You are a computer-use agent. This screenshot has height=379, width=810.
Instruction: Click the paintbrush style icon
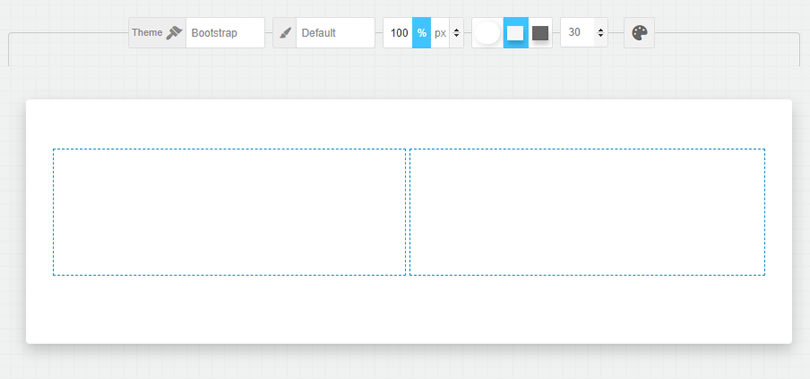click(x=285, y=33)
